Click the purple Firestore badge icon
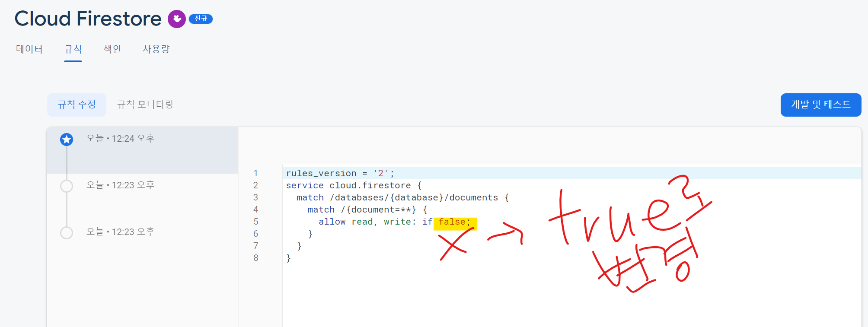The image size is (868, 327). [x=176, y=19]
